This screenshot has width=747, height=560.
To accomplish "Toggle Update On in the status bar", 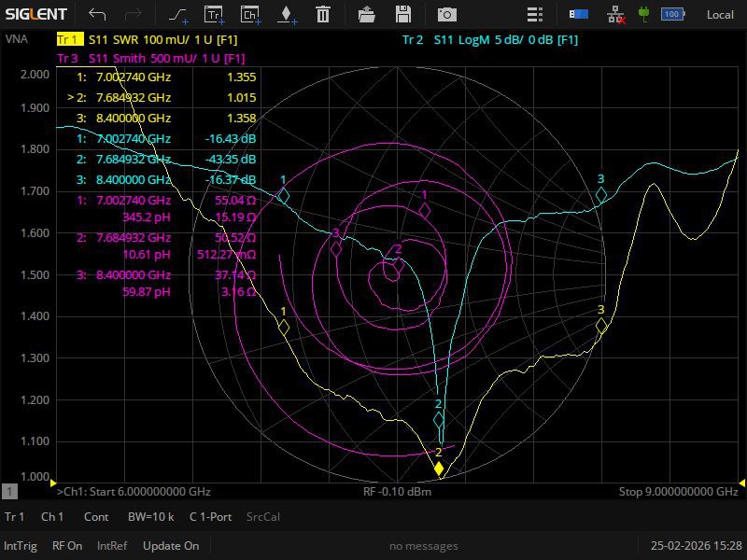I will [171, 546].
